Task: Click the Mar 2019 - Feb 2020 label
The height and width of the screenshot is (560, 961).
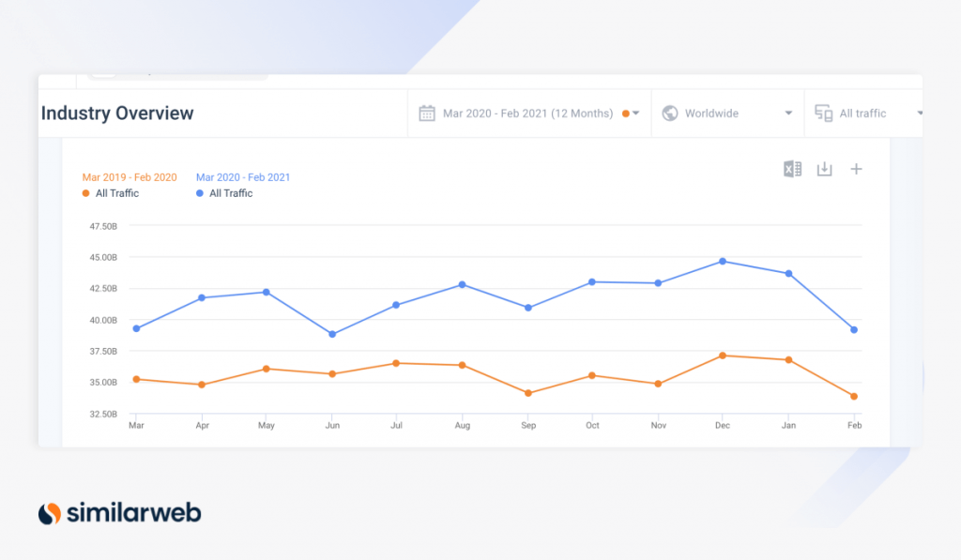Action: click(x=130, y=176)
